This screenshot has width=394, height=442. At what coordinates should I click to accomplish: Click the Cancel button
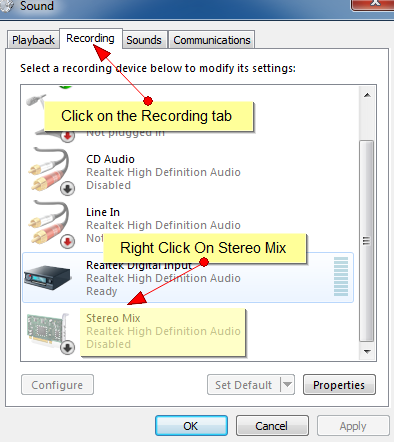272,426
